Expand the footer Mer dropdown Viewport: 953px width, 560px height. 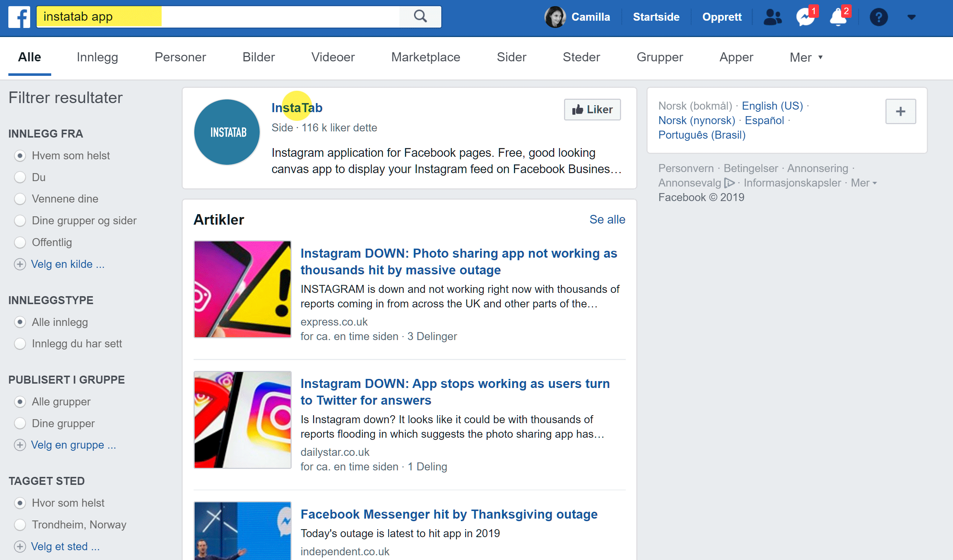pos(863,183)
